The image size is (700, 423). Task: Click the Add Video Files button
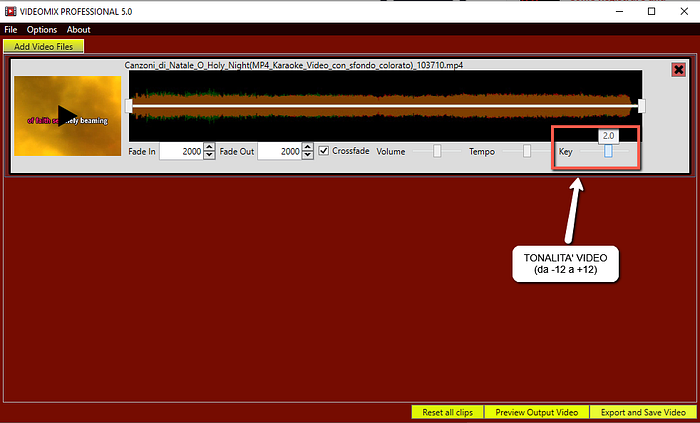tap(43, 46)
